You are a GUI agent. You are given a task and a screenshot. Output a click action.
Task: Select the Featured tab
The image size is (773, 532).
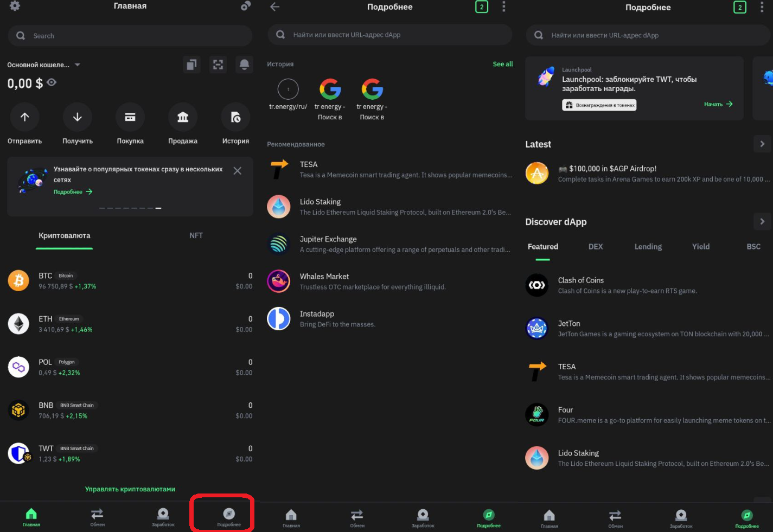[x=543, y=247]
